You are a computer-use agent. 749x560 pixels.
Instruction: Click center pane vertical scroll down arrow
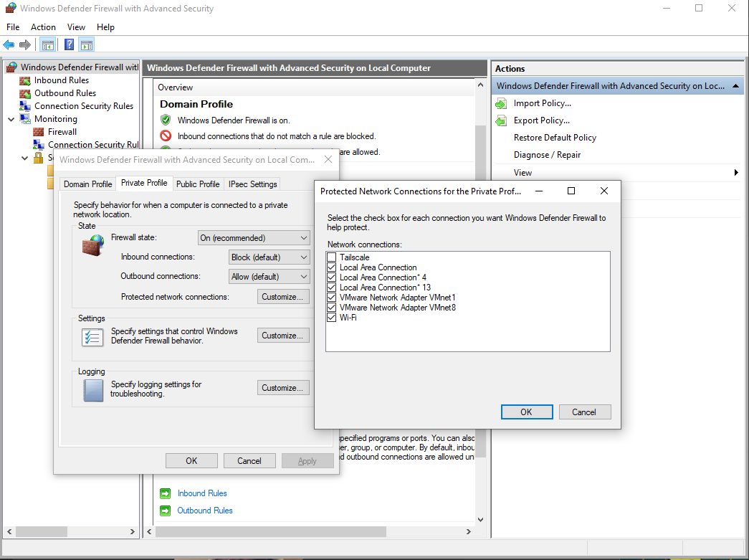pyautogui.click(x=480, y=519)
